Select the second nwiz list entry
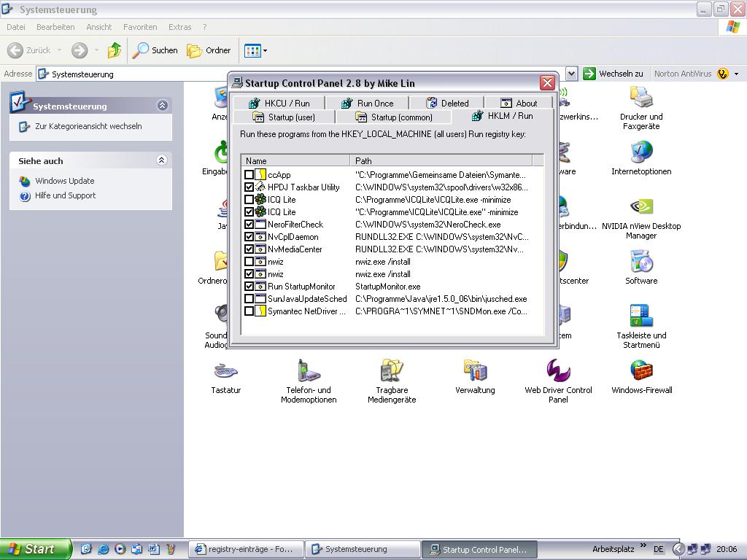The width and height of the screenshot is (747, 560). (275, 274)
